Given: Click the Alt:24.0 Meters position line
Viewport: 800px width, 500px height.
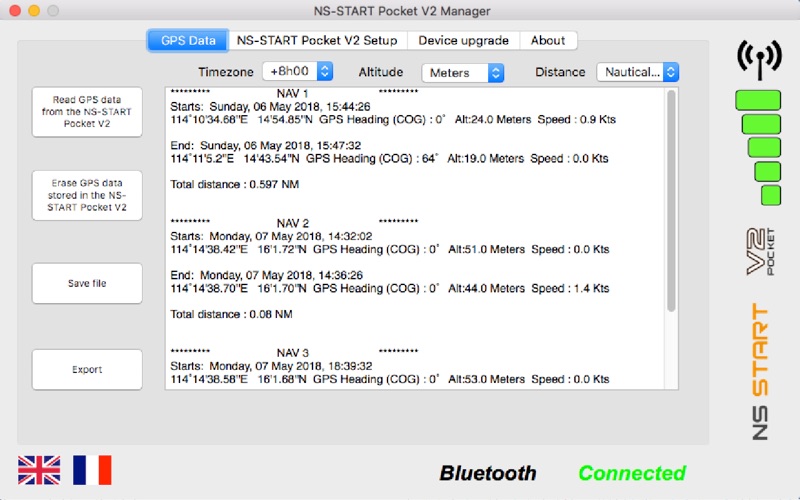Looking at the screenshot, I should (393, 119).
